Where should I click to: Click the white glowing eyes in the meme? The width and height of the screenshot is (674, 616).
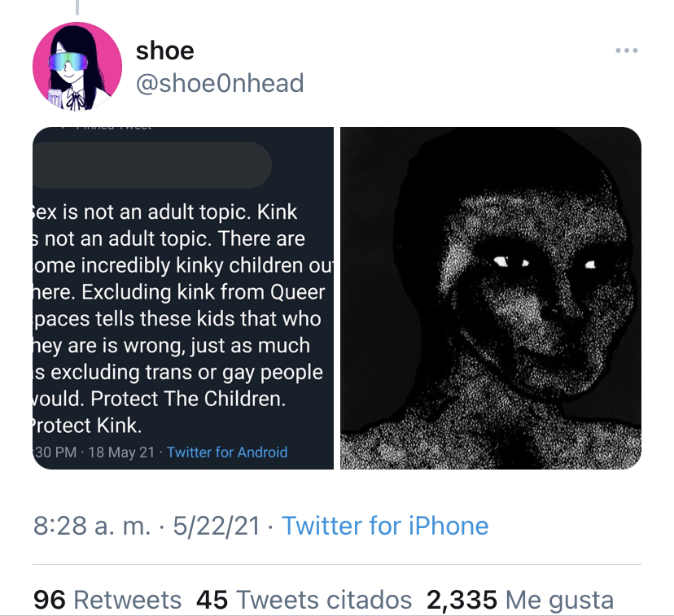coord(544,262)
